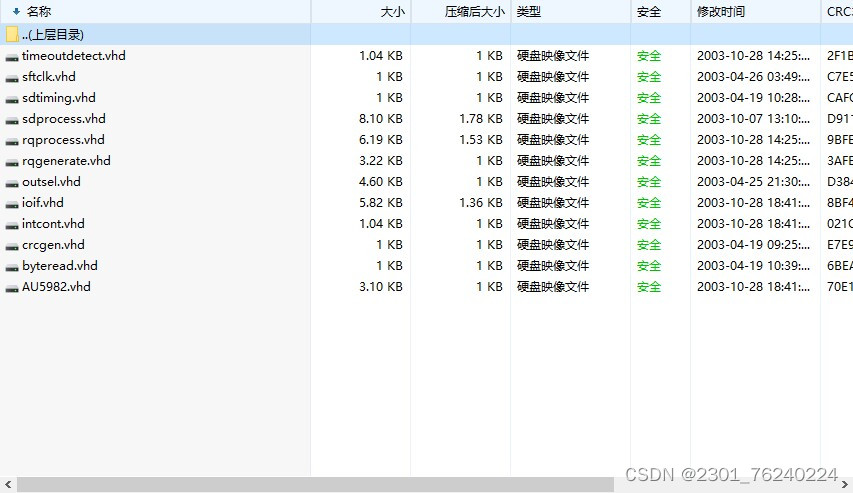Click the disk icon beside ioif.vhd
Image resolution: width=853 pixels, height=493 pixels.
coord(12,205)
